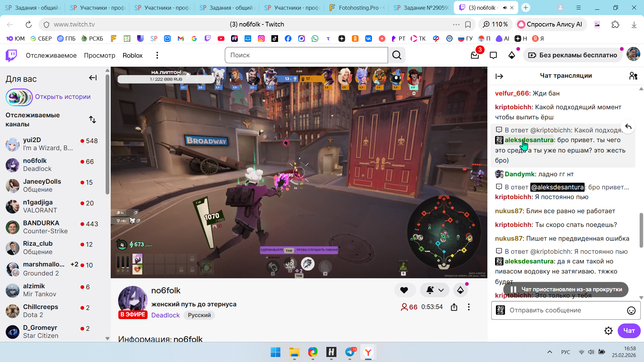
Task: Collapse the For You sidebar
Action: tap(93, 78)
